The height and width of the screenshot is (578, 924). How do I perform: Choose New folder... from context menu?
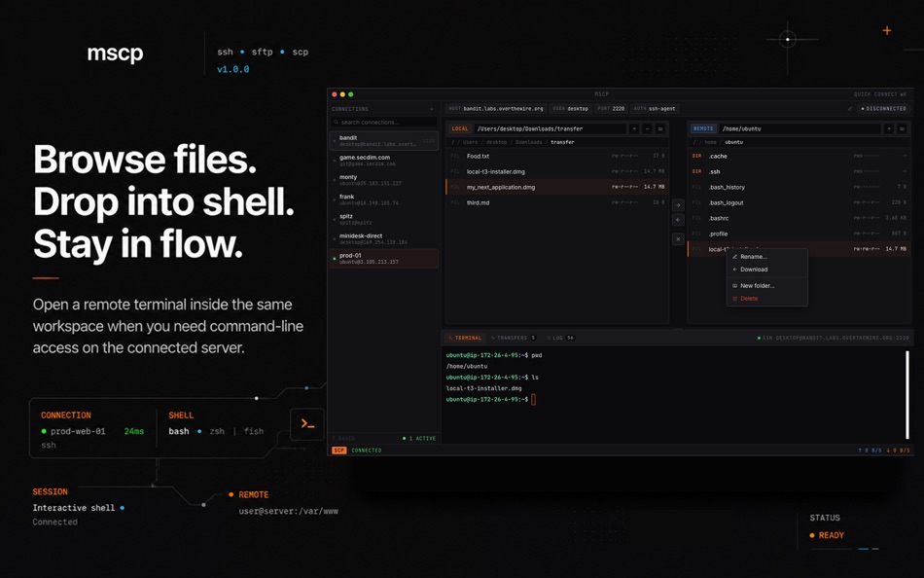tap(766, 285)
